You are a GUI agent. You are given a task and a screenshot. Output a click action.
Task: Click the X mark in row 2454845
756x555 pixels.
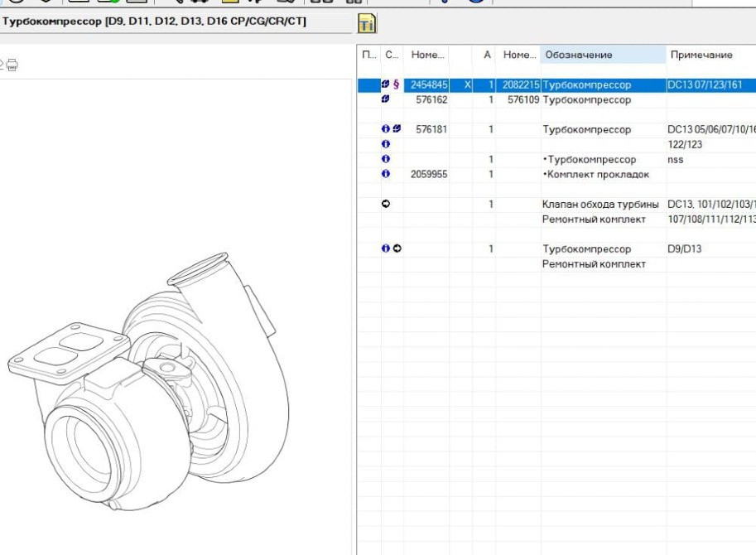click(x=468, y=84)
